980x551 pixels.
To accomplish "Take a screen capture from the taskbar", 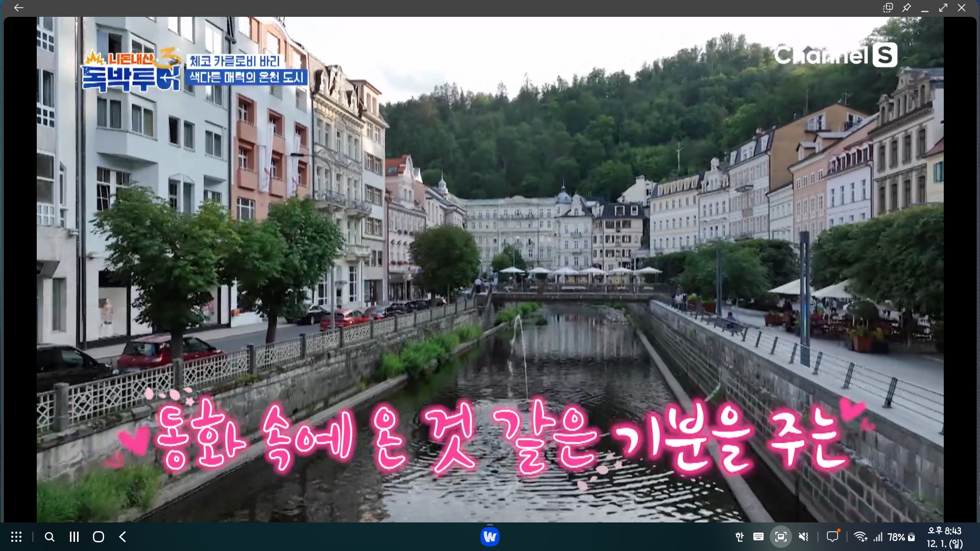I will click(780, 537).
